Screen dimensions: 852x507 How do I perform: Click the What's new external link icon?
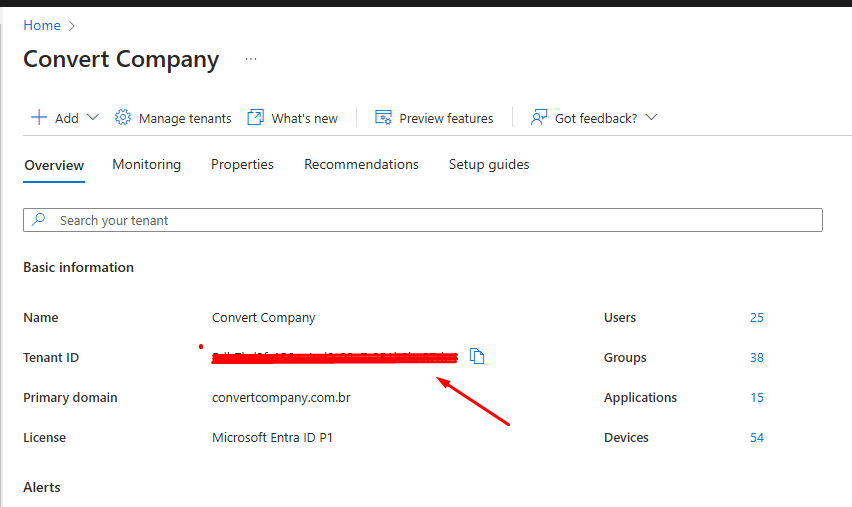click(255, 117)
